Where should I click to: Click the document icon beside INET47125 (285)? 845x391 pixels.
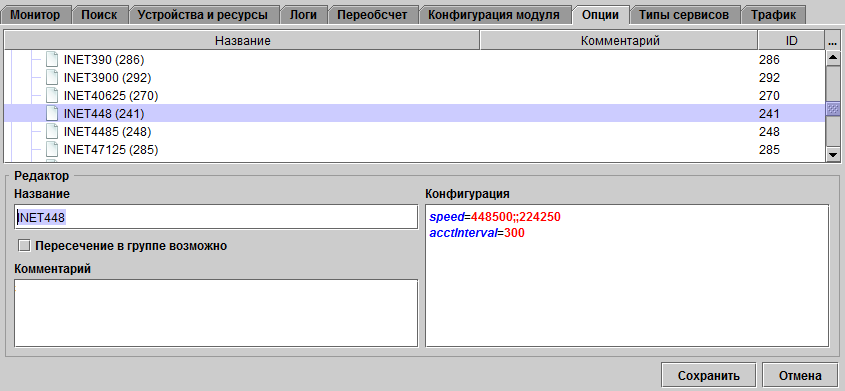click(x=52, y=149)
